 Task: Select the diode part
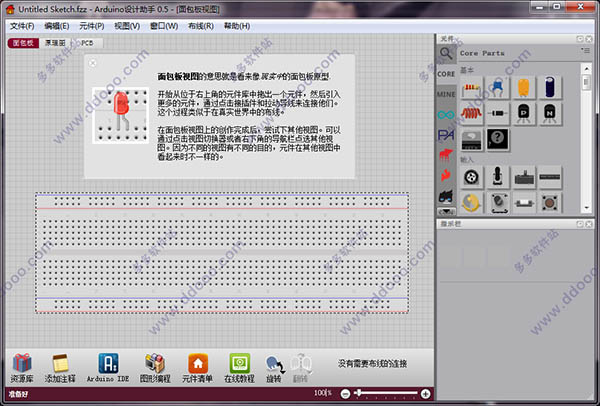click(x=497, y=113)
